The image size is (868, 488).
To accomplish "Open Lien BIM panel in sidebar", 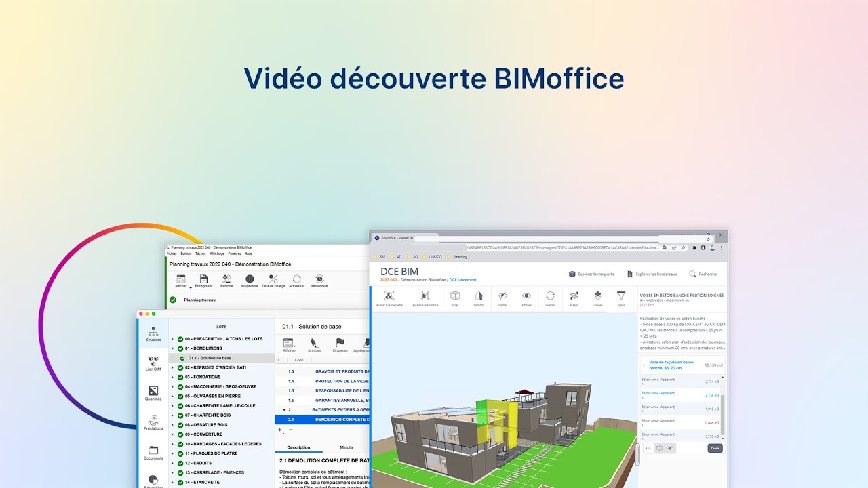I will [x=153, y=364].
